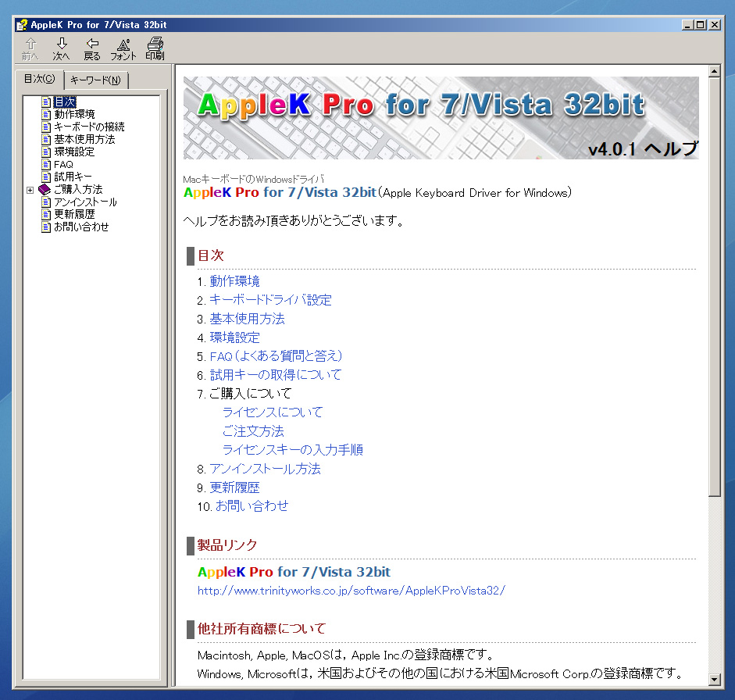Select お問い合わせ in the contents tree
The height and width of the screenshot is (700, 735).
tap(81, 227)
